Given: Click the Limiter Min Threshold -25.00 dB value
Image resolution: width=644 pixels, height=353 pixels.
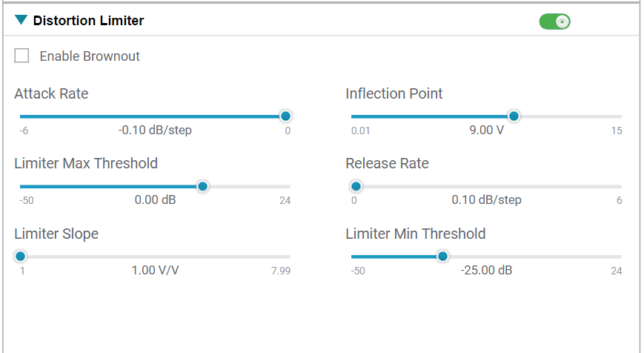Looking at the screenshot, I should (486, 270).
